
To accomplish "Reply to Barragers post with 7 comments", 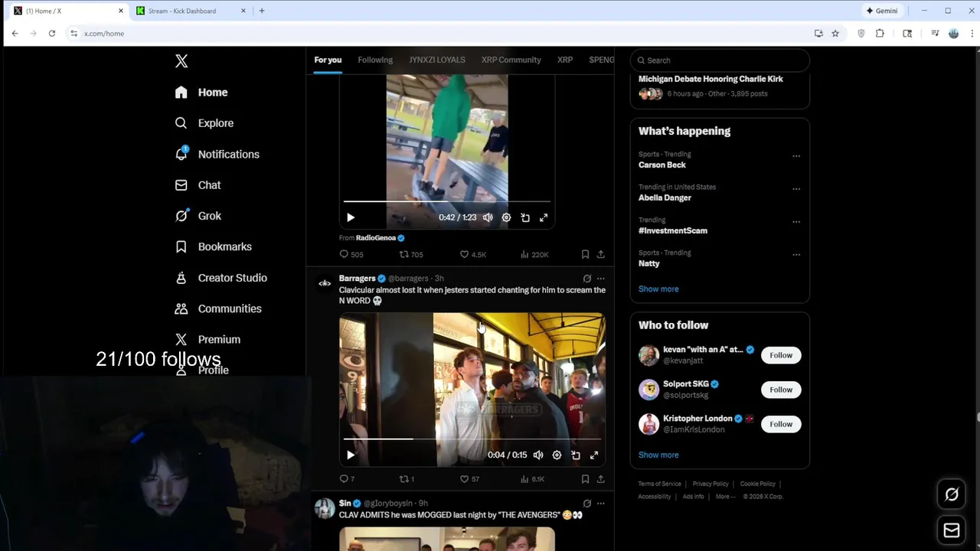I will [347, 479].
